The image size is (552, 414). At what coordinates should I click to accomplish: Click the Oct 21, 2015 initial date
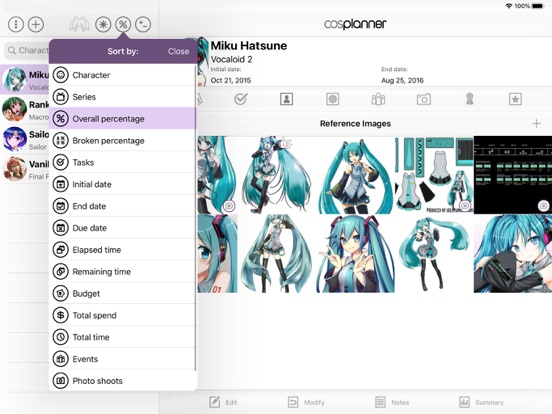coord(231,81)
